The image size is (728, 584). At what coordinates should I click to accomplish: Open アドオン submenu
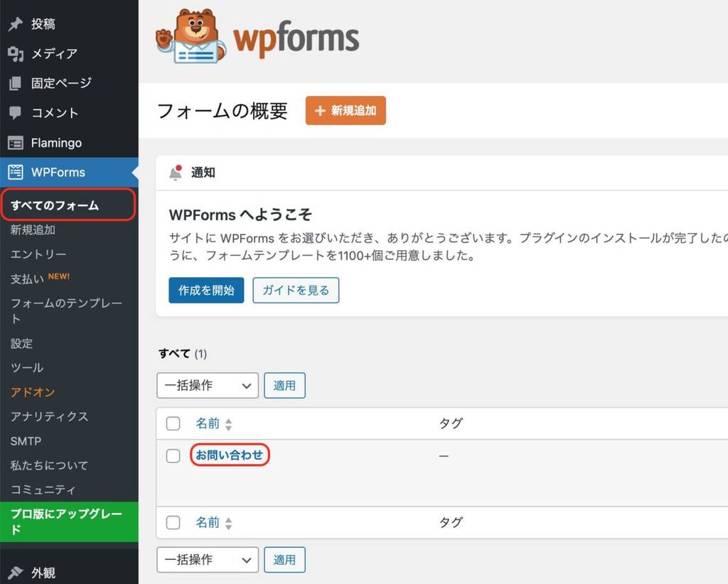click(33, 392)
